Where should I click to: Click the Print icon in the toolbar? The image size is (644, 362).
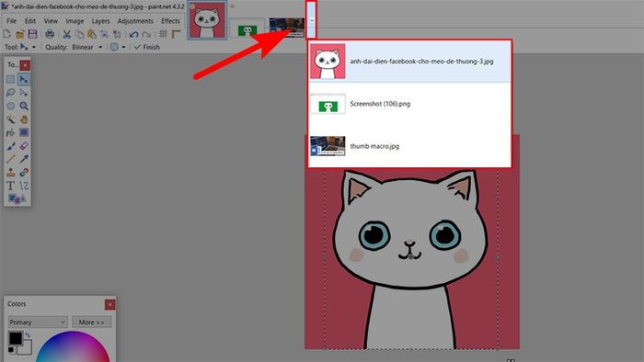point(50,34)
